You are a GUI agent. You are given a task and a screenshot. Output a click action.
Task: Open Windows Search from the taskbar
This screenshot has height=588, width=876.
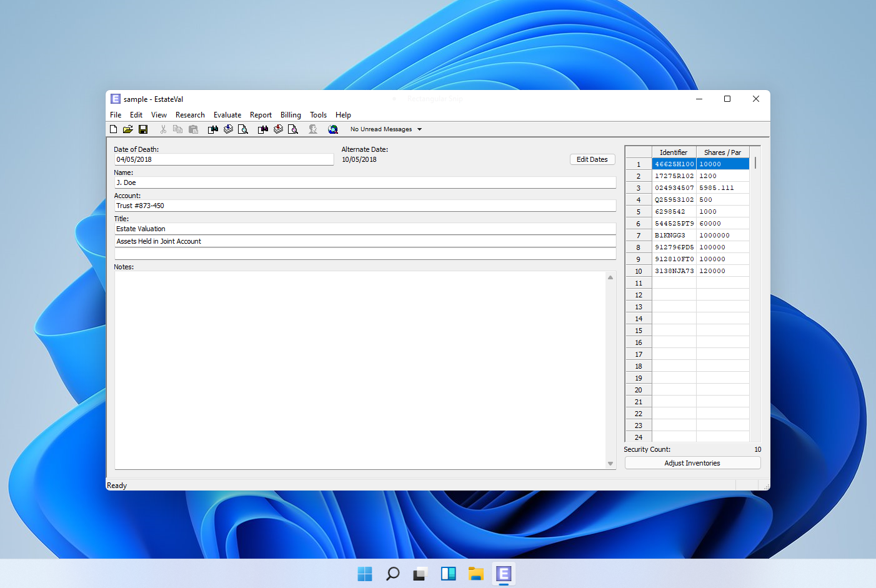392,573
